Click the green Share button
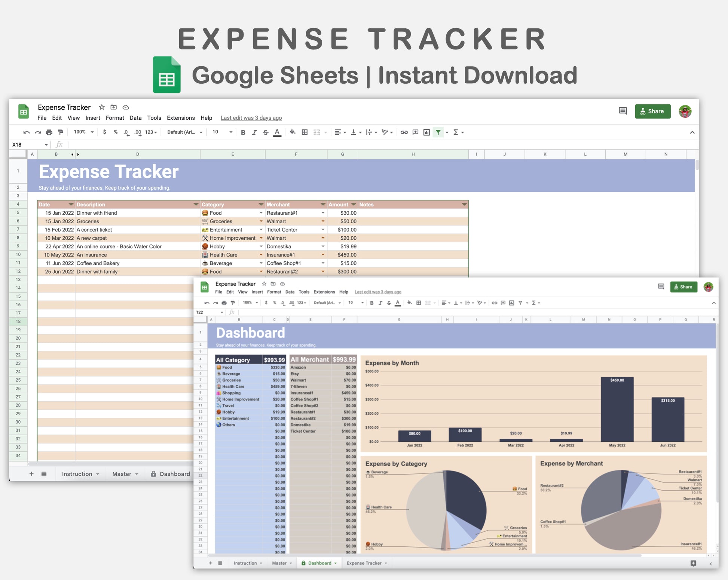Image resolution: width=728 pixels, height=580 pixels. pos(652,111)
